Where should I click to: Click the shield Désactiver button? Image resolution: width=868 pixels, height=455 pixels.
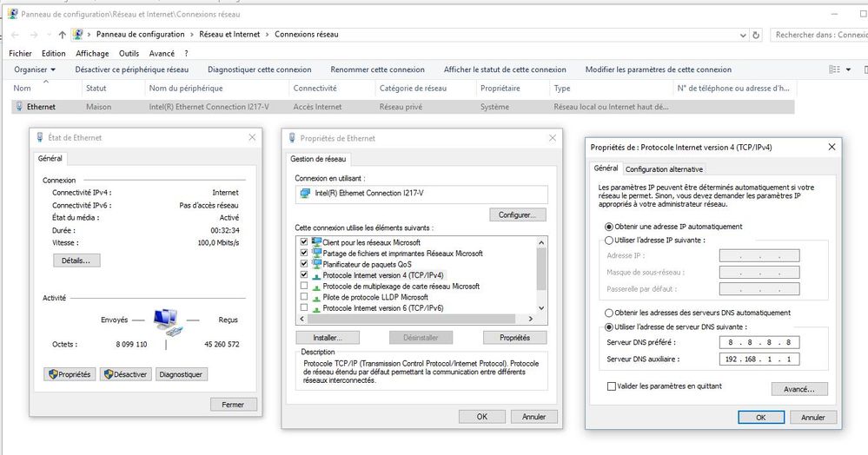125,374
